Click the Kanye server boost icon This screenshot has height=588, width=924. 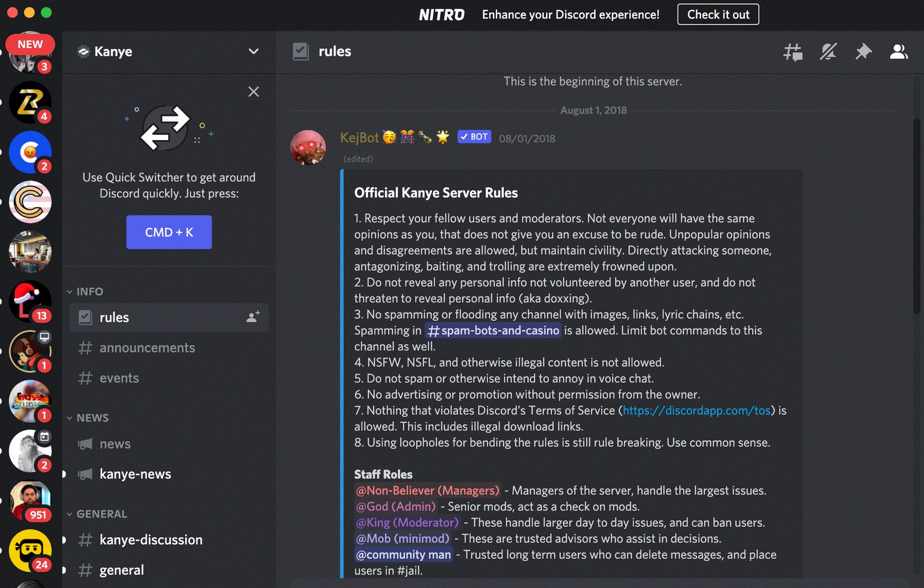pos(83,51)
